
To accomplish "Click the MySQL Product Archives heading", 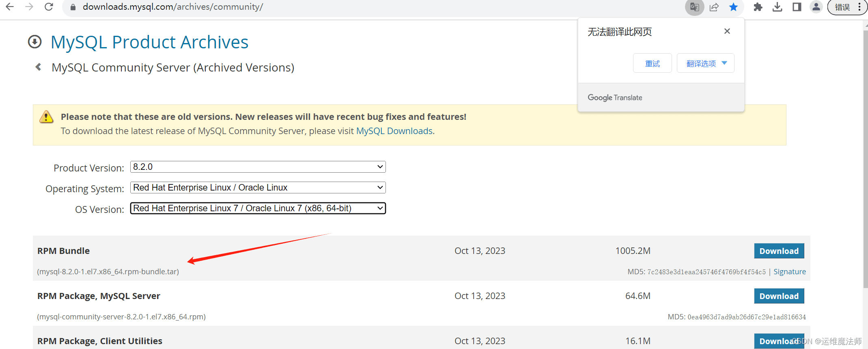I will click(x=150, y=42).
